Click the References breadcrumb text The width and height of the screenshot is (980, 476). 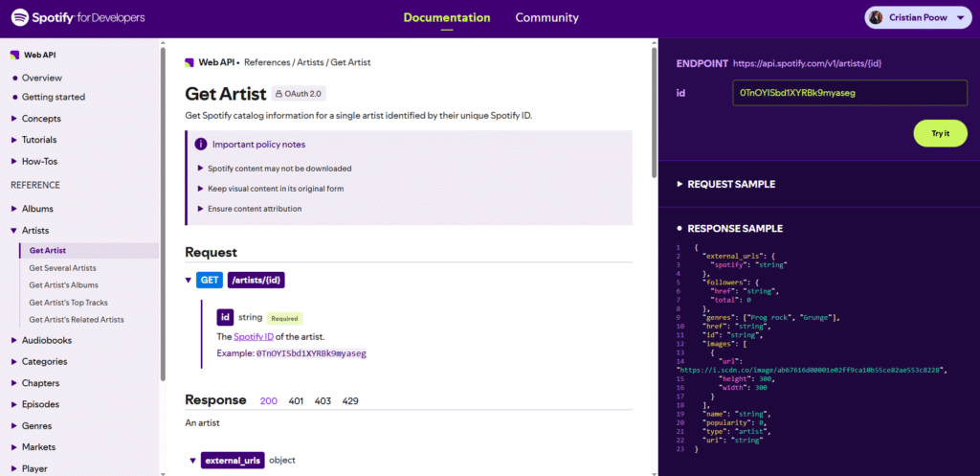[268, 62]
